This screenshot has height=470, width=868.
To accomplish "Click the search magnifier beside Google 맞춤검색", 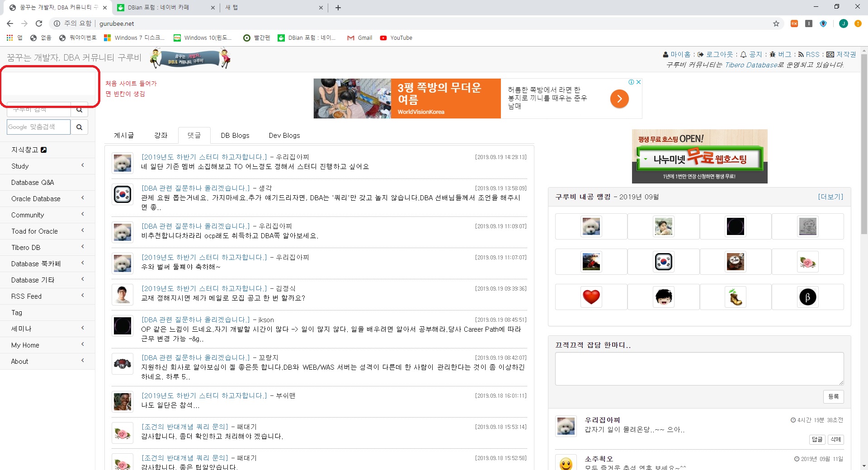I will (79, 127).
